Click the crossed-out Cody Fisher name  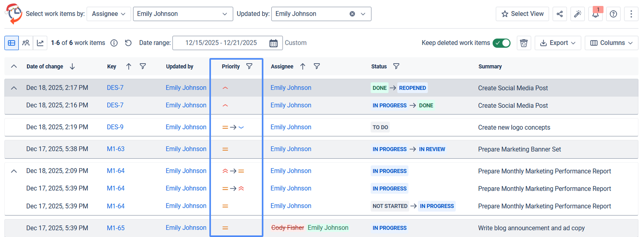click(288, 228)
